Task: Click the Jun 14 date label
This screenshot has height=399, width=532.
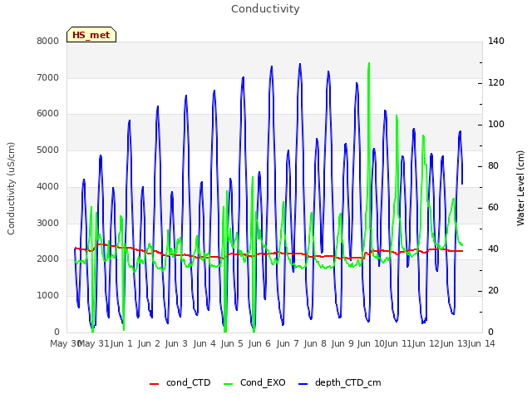Action: pyautogui.click(x=481, y=343)
